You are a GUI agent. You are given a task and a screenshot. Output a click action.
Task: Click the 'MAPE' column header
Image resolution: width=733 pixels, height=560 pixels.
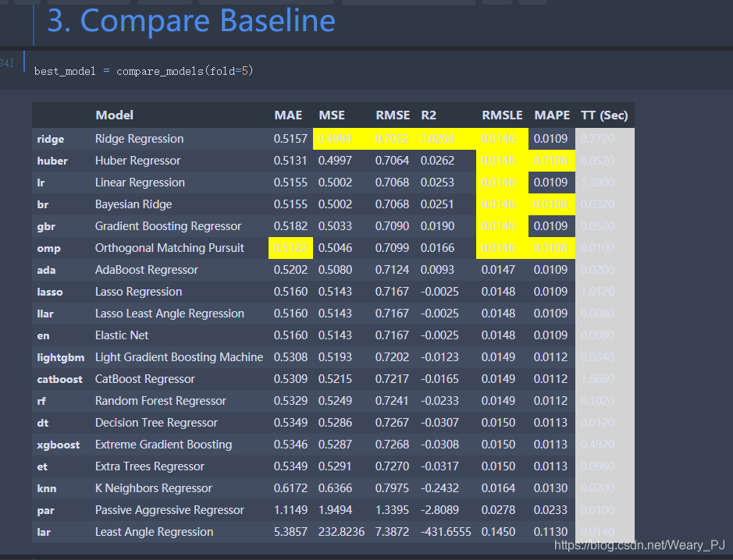[x=552, y=115]
